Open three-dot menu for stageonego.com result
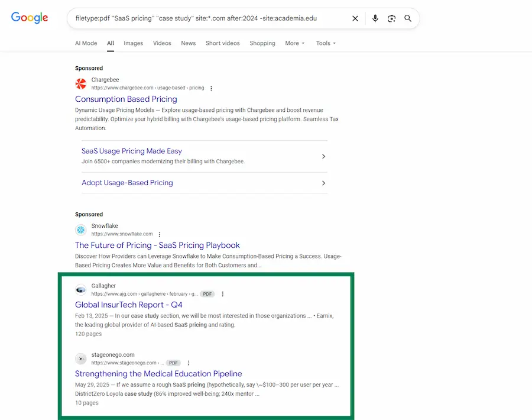Screen dimensions: 532x420 (189, 363)
